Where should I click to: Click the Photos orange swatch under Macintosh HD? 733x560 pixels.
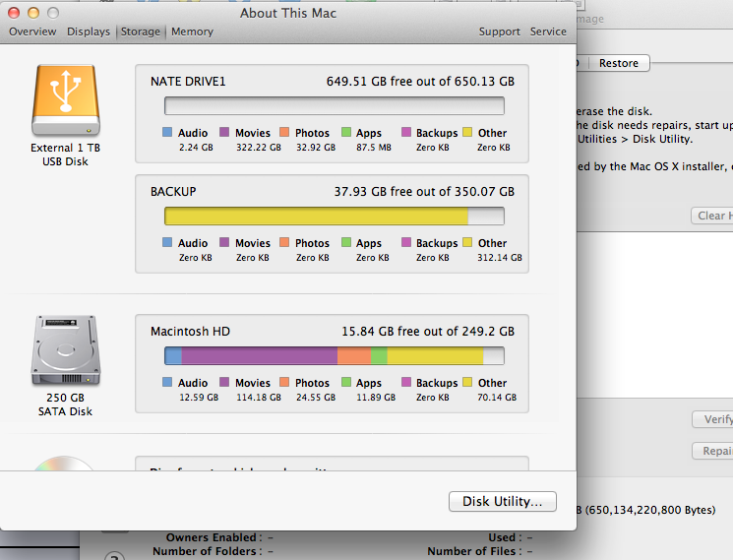coord(284,382)
